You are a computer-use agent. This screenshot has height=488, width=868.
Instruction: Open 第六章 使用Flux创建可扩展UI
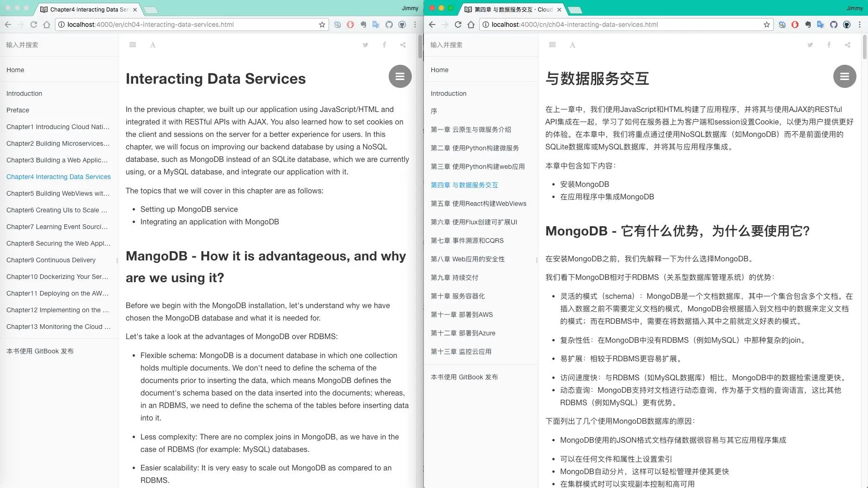(x=474, y=222)
